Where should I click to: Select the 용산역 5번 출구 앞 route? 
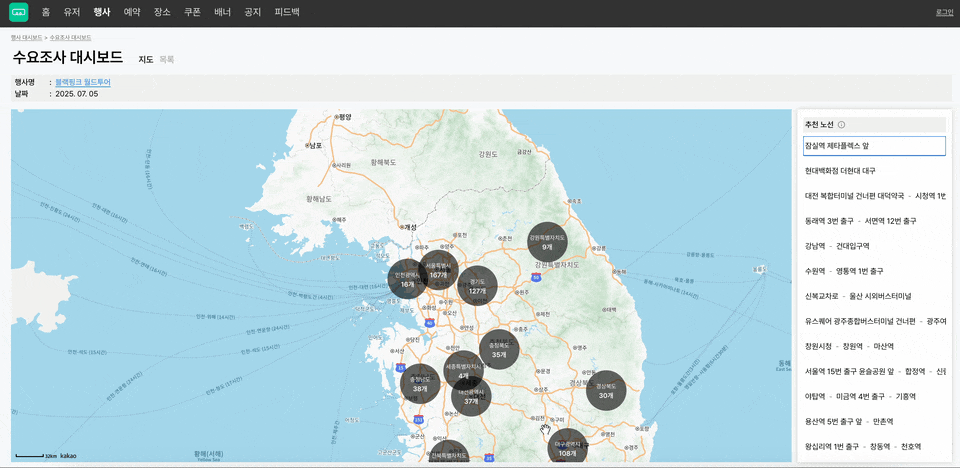874,422
